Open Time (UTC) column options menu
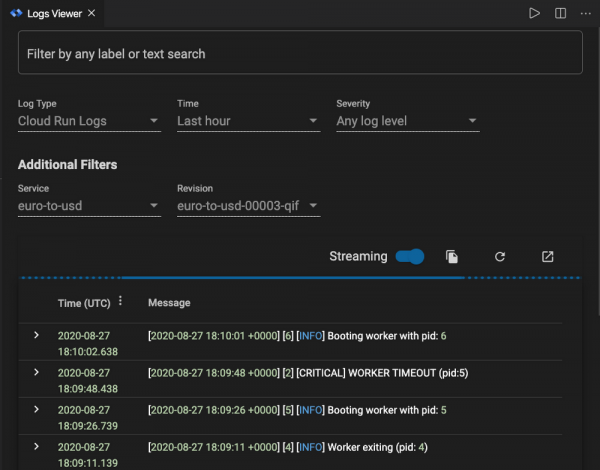 click(x=121, y=301)
